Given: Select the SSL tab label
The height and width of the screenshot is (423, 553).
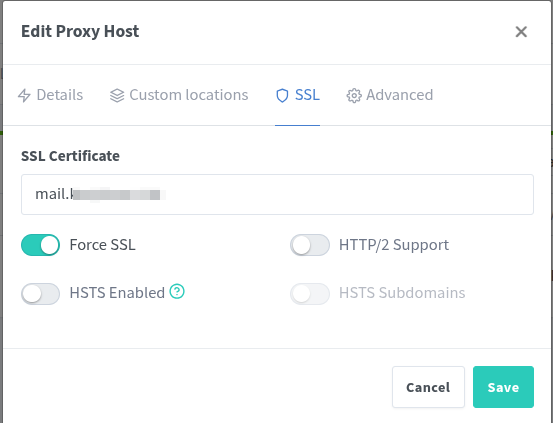Looking at the screenshot, I should click(x=307, y=95).
